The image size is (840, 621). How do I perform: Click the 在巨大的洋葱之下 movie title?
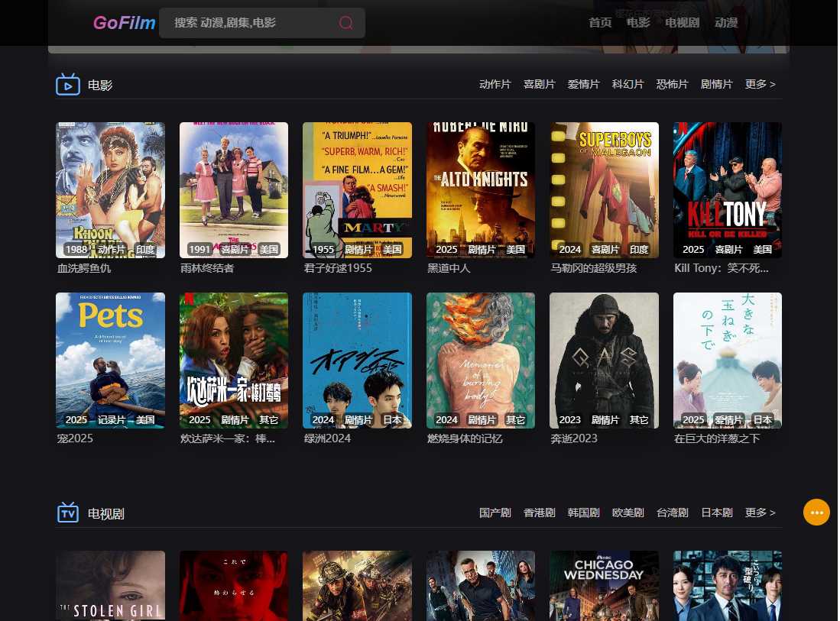(717, 438)
